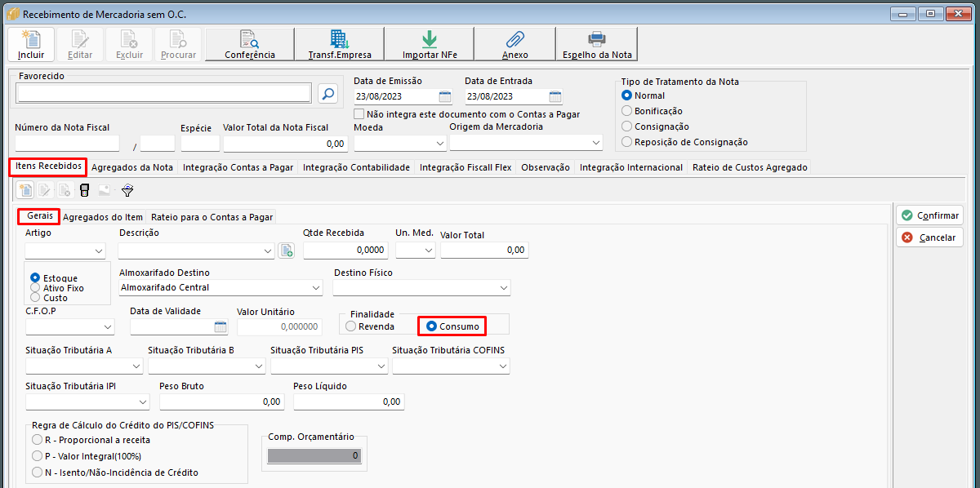Viewport: 980px width, 488px height.
Task: Open the Integração Internacional tab
Action: coord(630,167)
